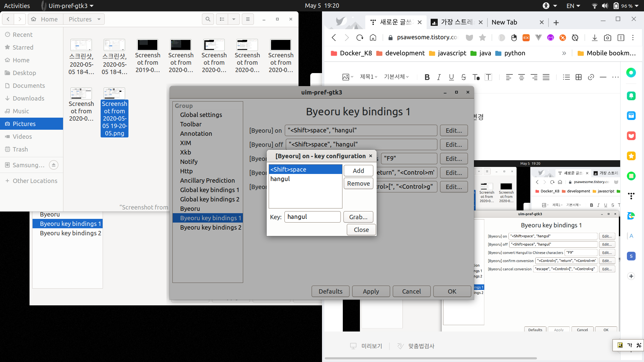Reload the page in the browser
Screen dimensions: 644x362
[360, 38]
